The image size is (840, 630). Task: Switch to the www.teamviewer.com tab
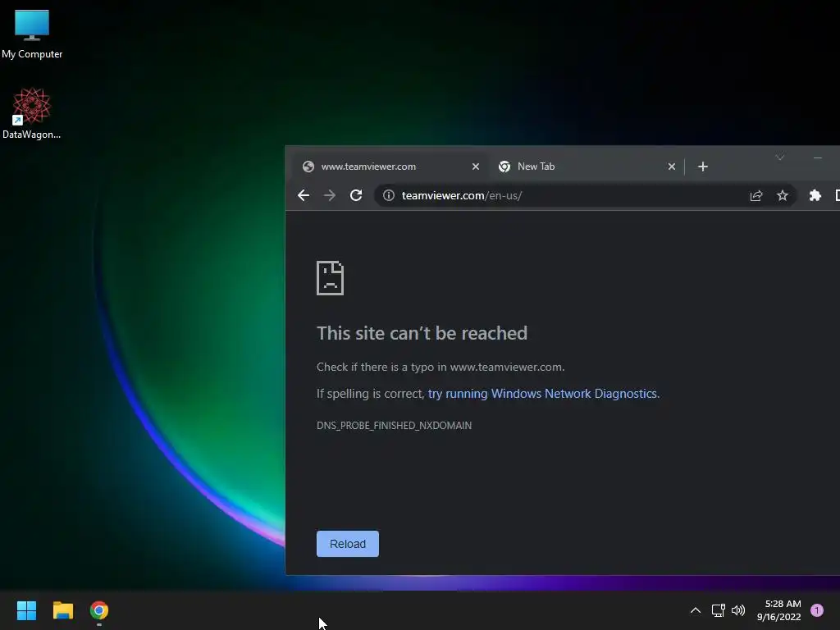pyautogui.click(x=390, y=167)
